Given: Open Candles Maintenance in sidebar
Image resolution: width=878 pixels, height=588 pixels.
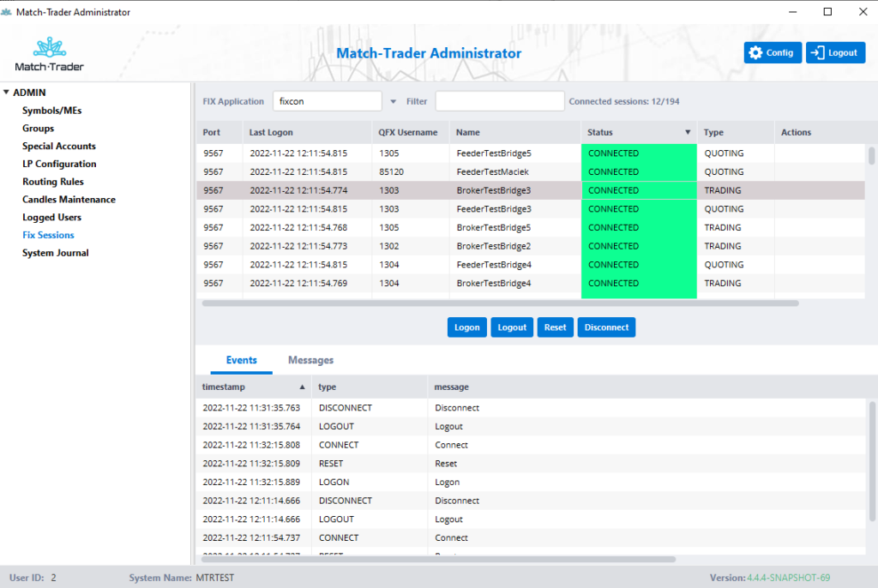Looking at the screenshot, I should [69, 200].
